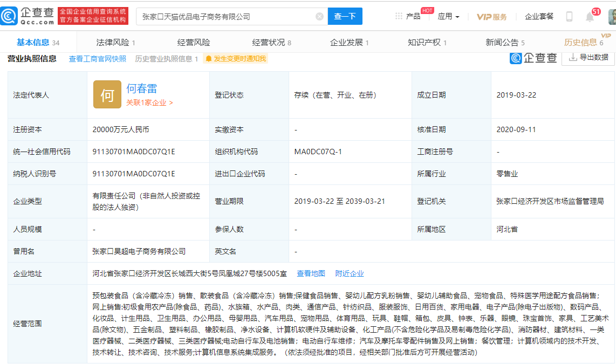Open 何春雷 legal representative profile
This screenshot has height=364, width=616.
click(141, 89)
